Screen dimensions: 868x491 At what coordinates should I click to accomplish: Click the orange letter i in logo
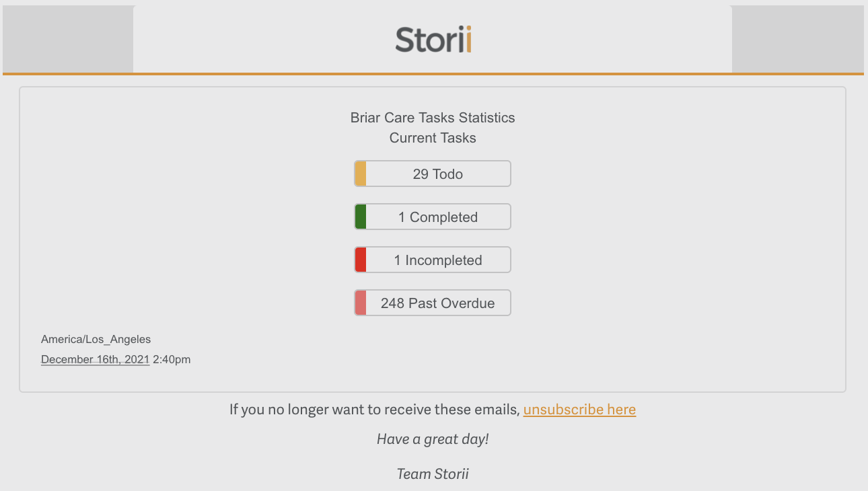pyautogui.click(x=468, y=40)
